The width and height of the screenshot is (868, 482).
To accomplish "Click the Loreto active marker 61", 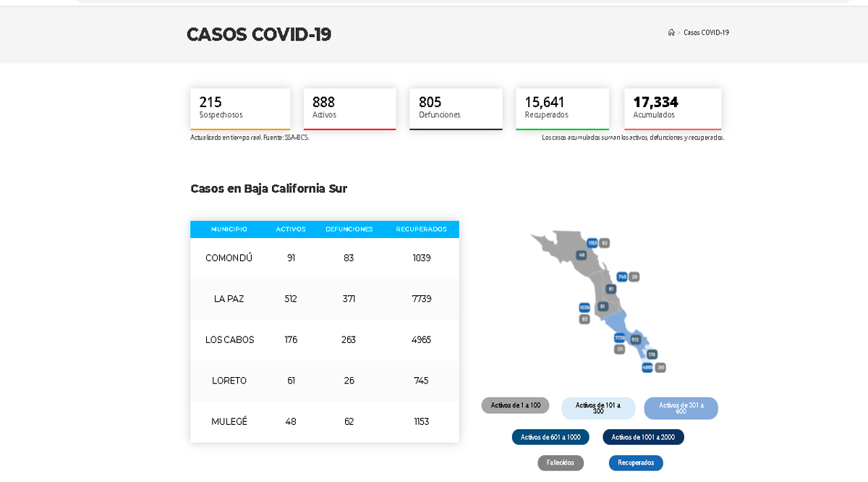I will pos(611,289).
